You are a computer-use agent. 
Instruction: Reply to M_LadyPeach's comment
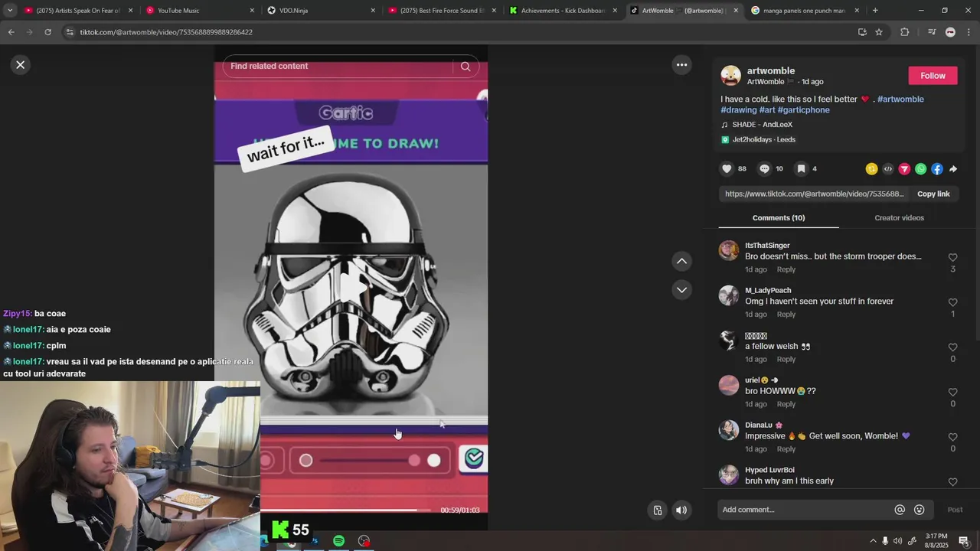786,315
